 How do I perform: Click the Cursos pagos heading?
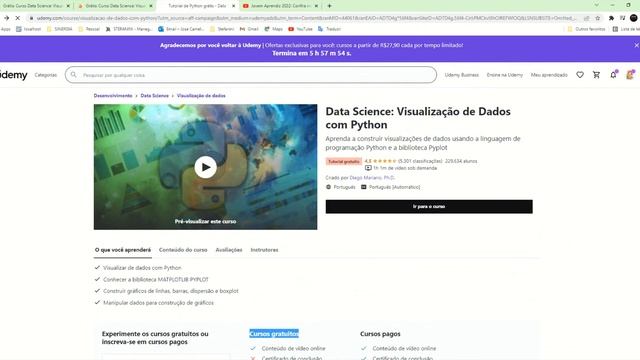pyautogui.click(x=380, y=333)
